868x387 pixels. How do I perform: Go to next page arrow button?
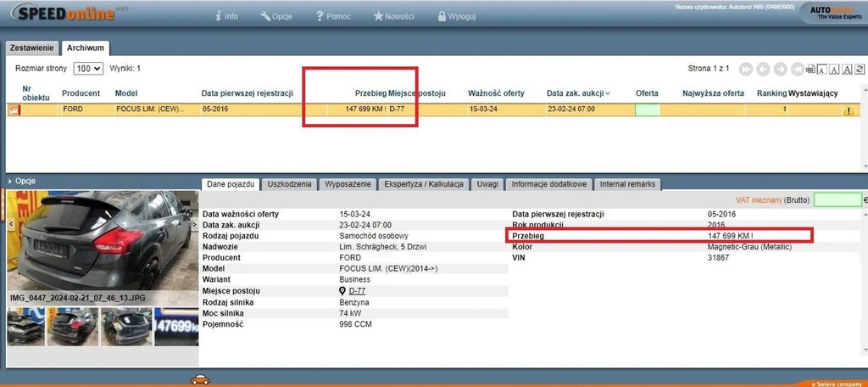pos(781,69)
